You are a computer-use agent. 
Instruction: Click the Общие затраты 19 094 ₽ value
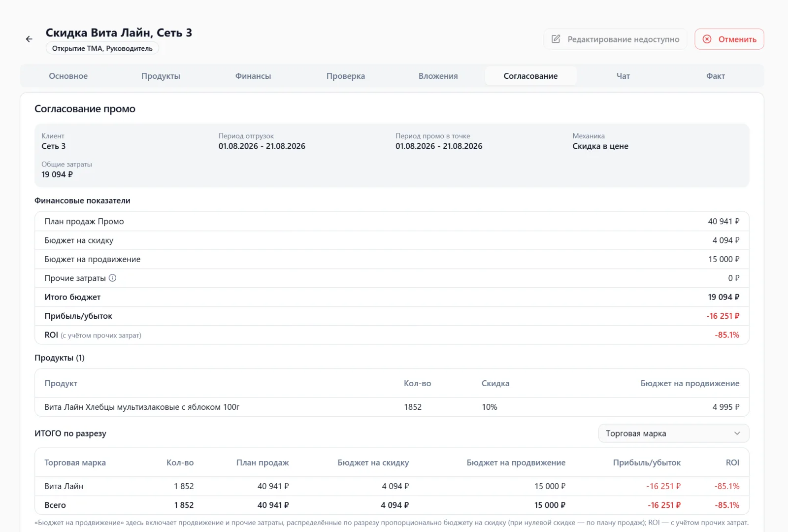(57, 174)
